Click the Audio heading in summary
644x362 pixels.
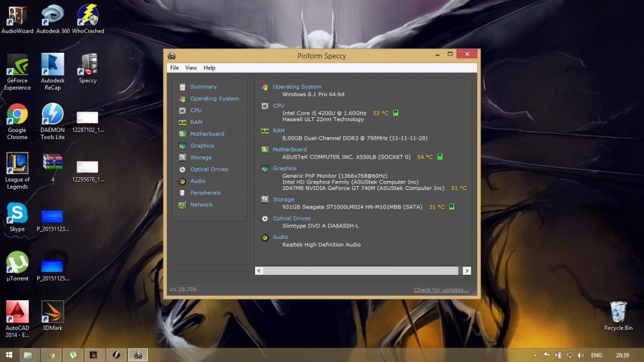tap(280, 238)
